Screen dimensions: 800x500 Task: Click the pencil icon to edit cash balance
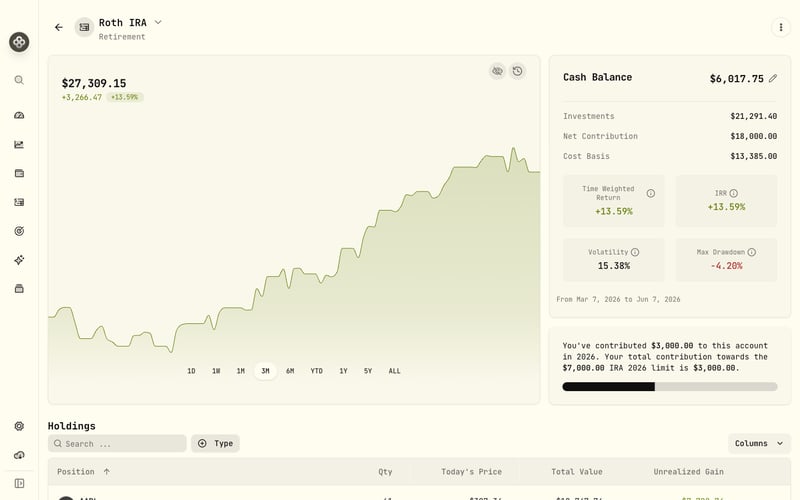pyautogui.click(x=773, y=78)
